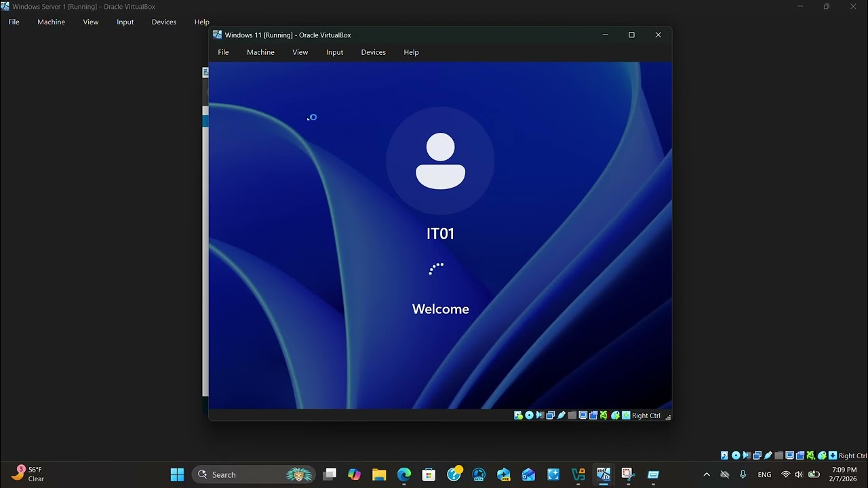Open File menu in Windows 11 VM window
Screen dimensions: 868x488
223,52
